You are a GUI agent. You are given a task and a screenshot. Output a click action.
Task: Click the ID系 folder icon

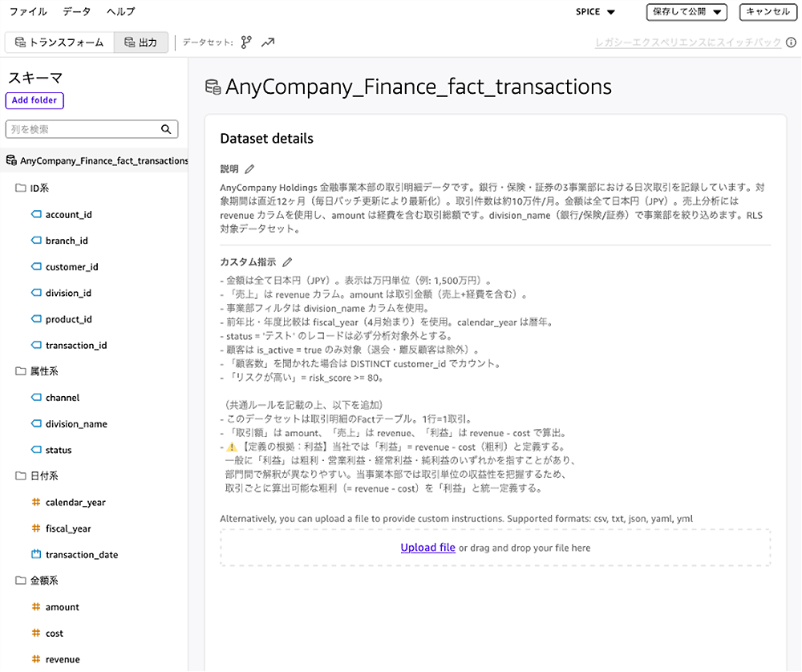(21, 188)
